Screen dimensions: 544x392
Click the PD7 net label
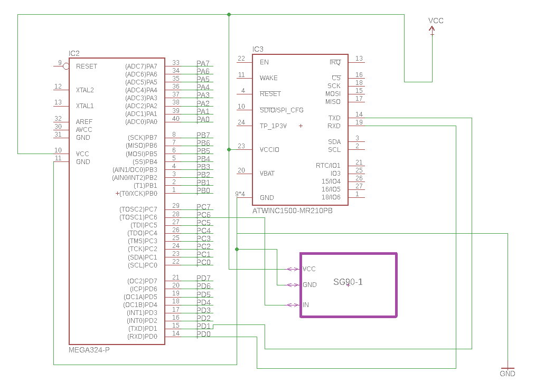point(204,279)
